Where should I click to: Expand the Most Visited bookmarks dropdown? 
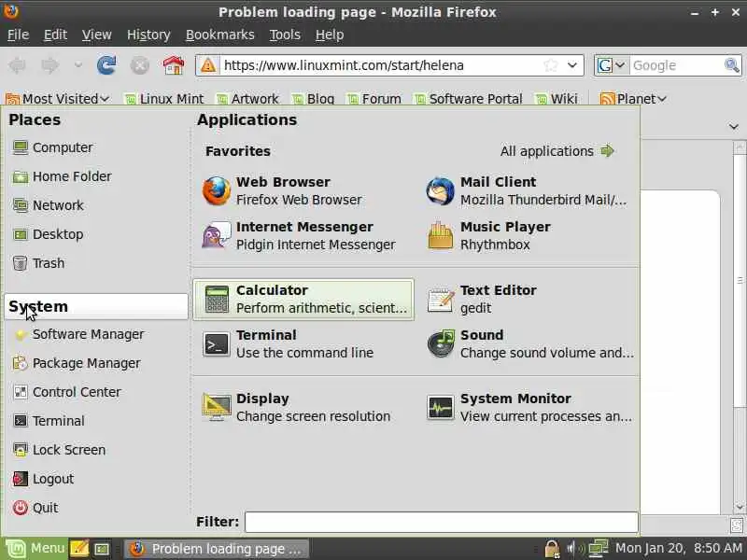(58, 99)
